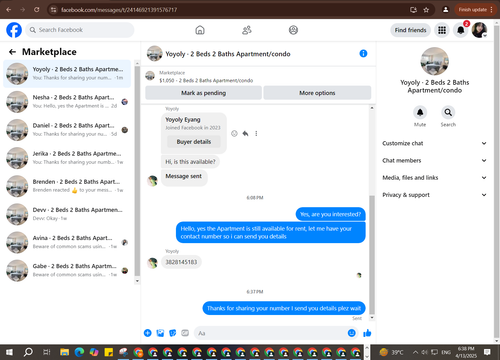Expand Privacy & support section

coord(435,195)
